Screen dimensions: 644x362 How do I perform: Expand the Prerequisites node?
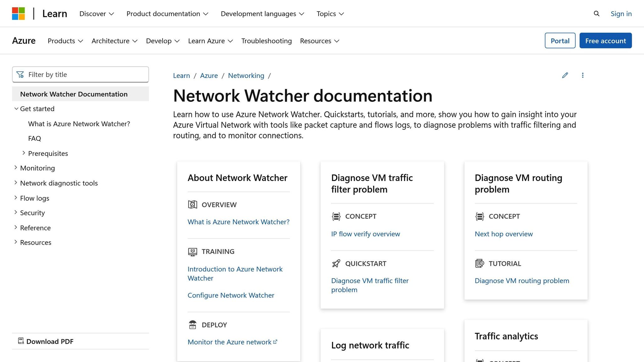24,153
